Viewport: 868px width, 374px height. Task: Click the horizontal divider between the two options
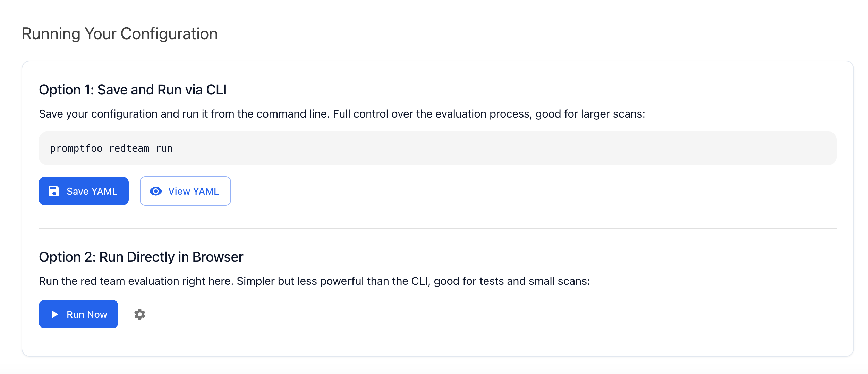[x=438, y=228]
